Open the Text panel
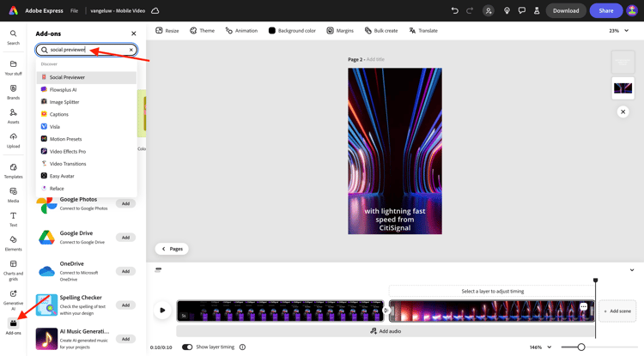This screenshot has height=356, width=644. [13, 220]
